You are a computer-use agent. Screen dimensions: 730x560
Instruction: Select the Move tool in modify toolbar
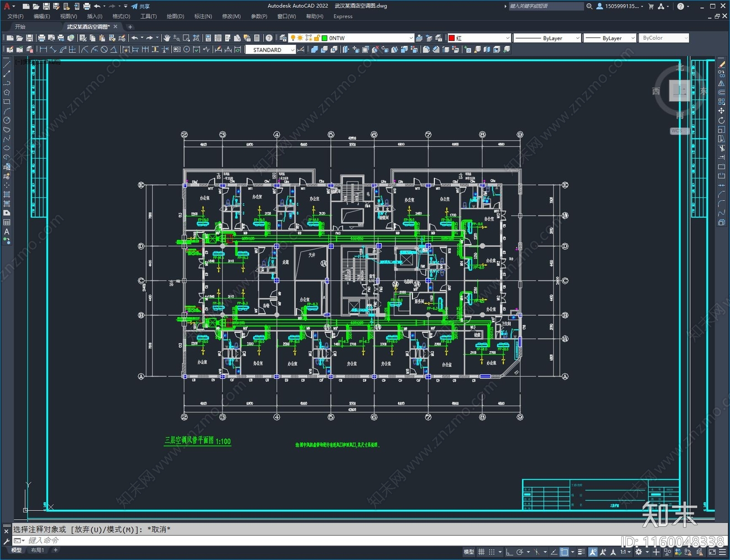tap(721, 111)
